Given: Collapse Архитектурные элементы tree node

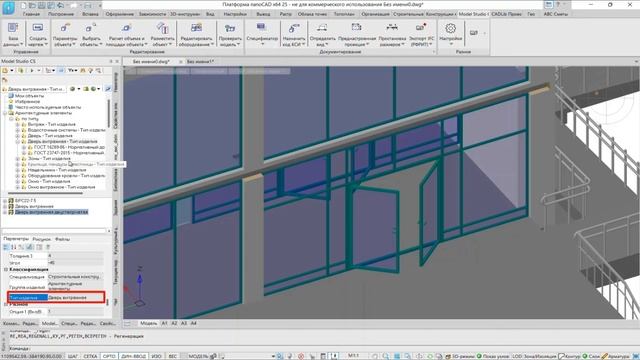Looking at the screenshot, I should (x=5, y=113).
